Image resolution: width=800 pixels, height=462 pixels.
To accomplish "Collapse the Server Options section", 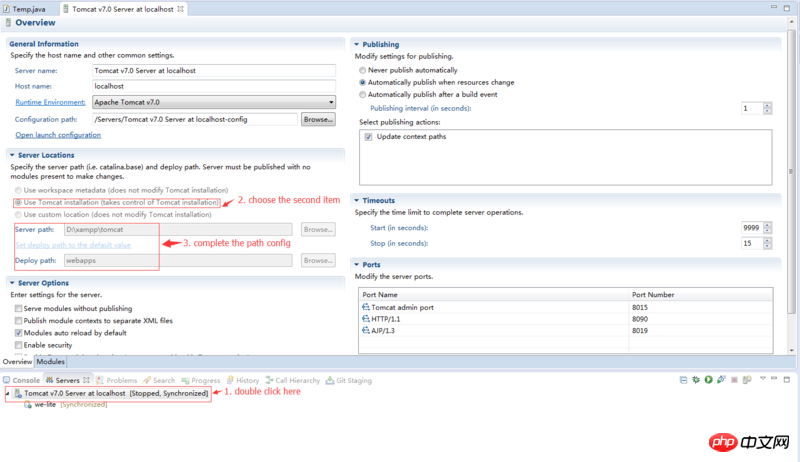I will pyautogui.click(x=12, y=283).
